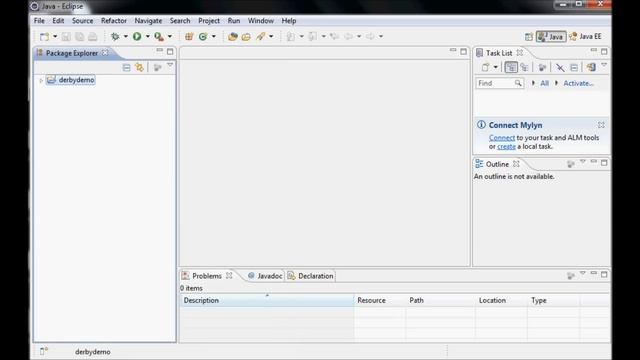The image size is (640, 360).
Task: Open the New Java Class dropdown arrow
Action: point(213,36)
